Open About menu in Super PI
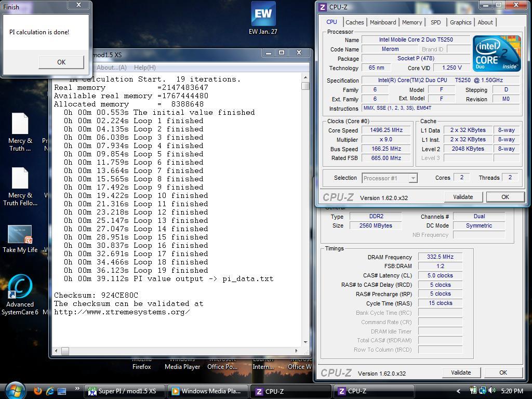The width and height of the screenshot is (532, 399). tap(111, 68)
